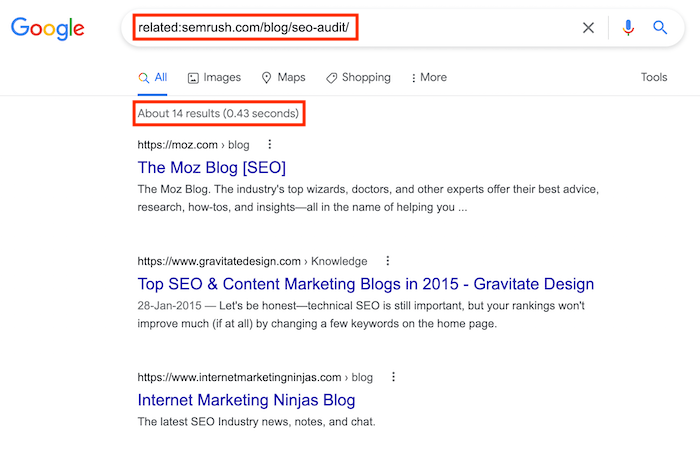Click 'The latest SEO Industry news' snippet
The height and width of the screenshot is (452, 700).
(x=256, y=422)
